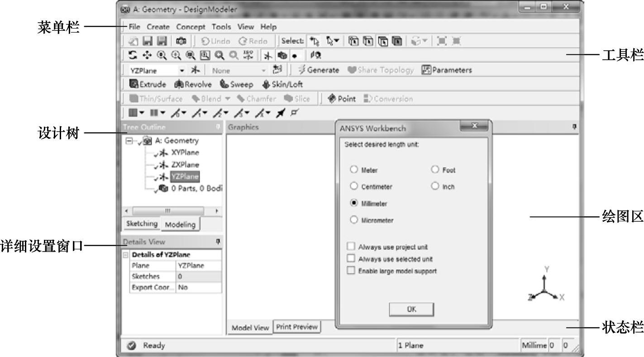The image size is (644, 357).
Task: Click the Extrude tool
Action: click(148, 84)
